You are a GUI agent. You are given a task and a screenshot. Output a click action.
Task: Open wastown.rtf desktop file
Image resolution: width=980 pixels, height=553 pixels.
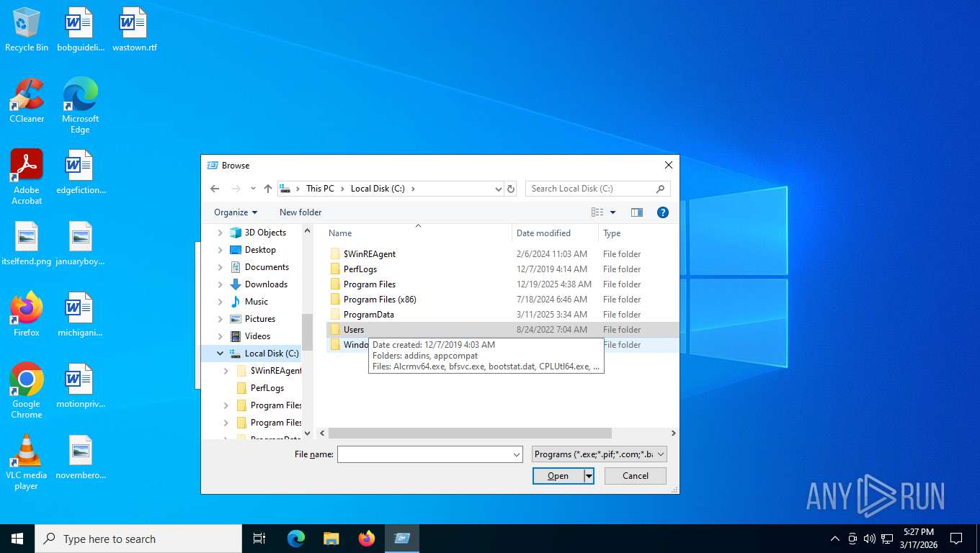tap(134, 30)
